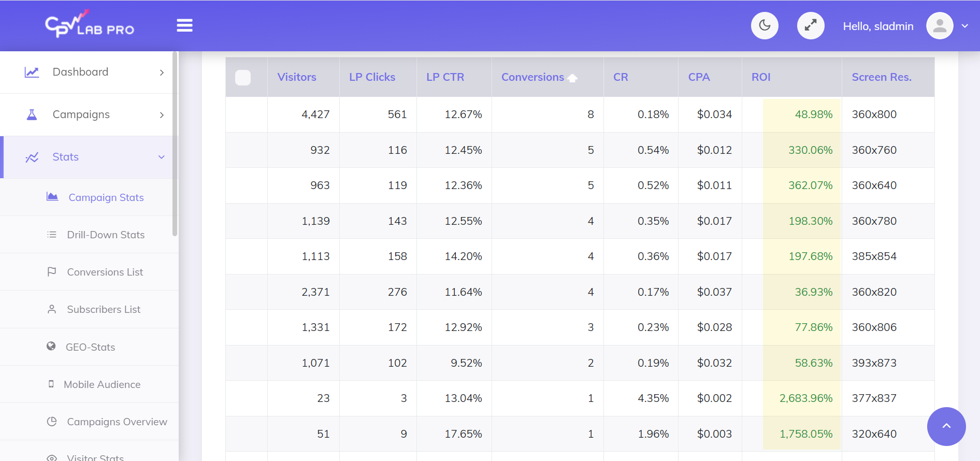Open the user avatar menu
The width and height of the screenshot is (980, 461).
(940, 26)
